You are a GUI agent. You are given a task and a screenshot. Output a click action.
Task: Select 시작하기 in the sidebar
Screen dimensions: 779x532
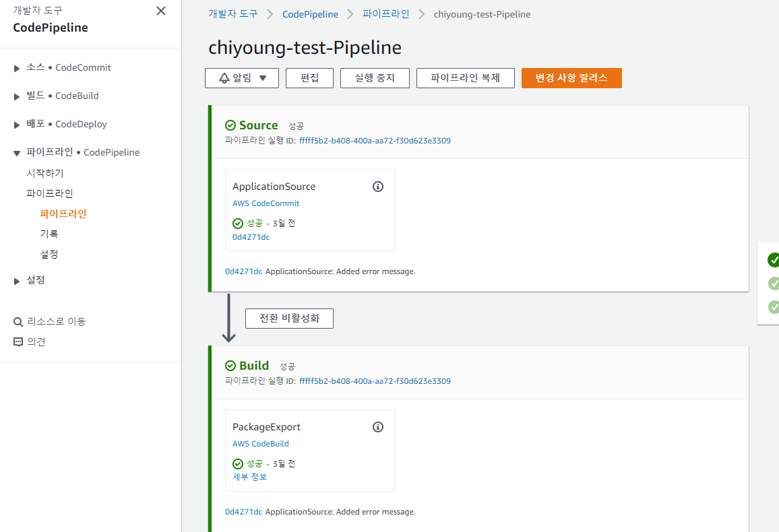(45, 173)
